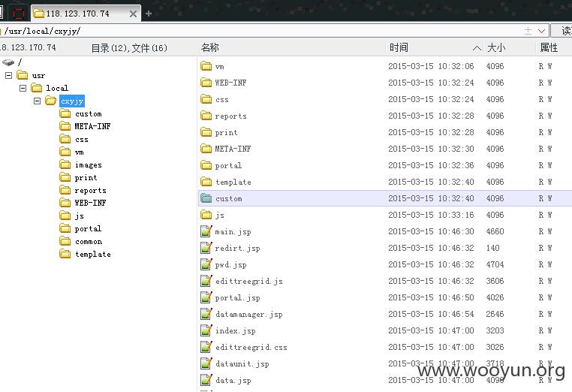Screen dimensions: 572x392
Task: Select the template folder in tree
Action: [x=93, y=255]
